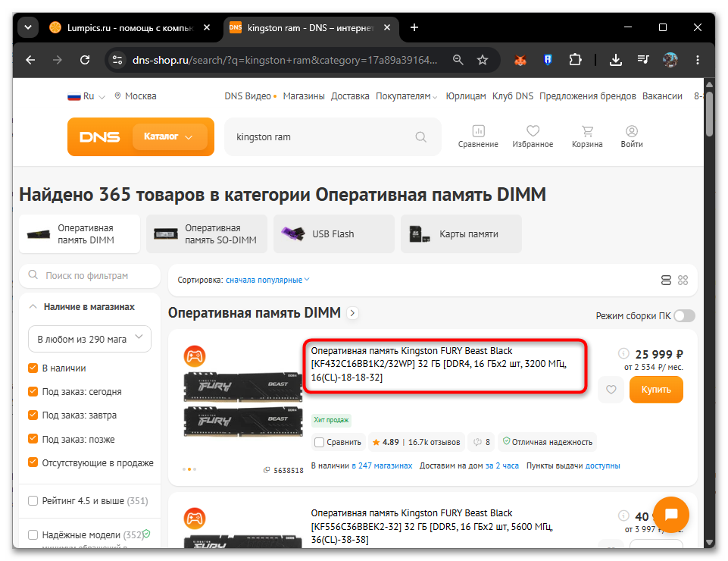Open site information icon in address bar
This screenshot has width=728, height=561.
(117, 60)
